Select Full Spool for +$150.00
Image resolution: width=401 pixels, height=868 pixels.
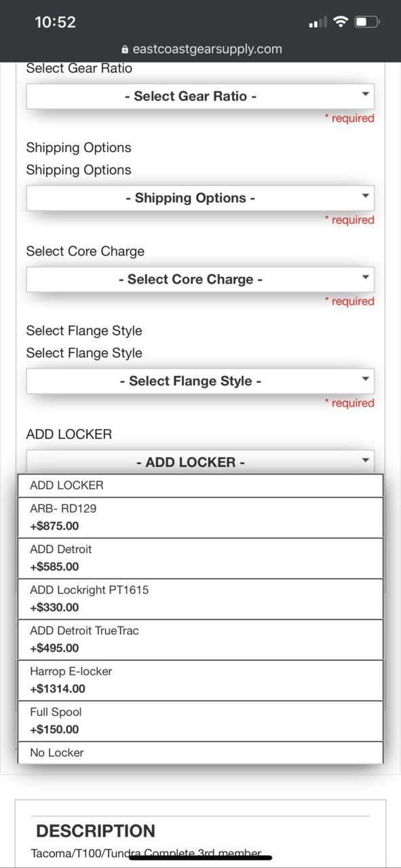click(200, 721)
